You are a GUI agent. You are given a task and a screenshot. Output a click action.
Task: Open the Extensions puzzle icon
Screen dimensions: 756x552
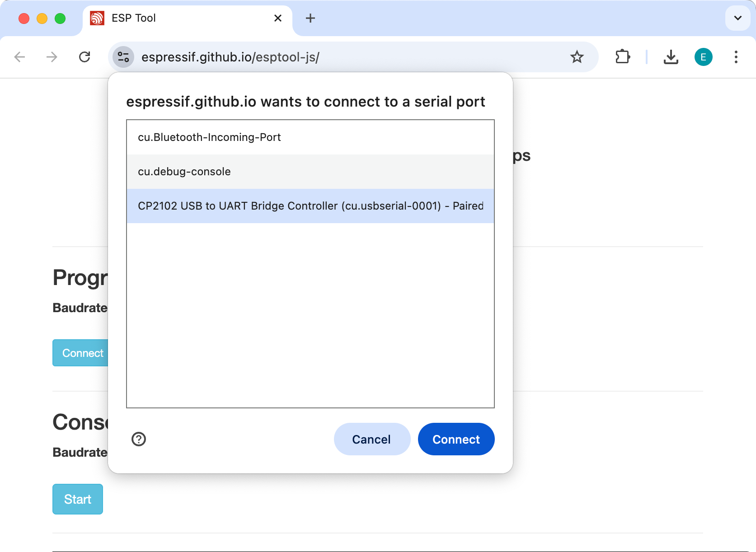coord(623,57)
